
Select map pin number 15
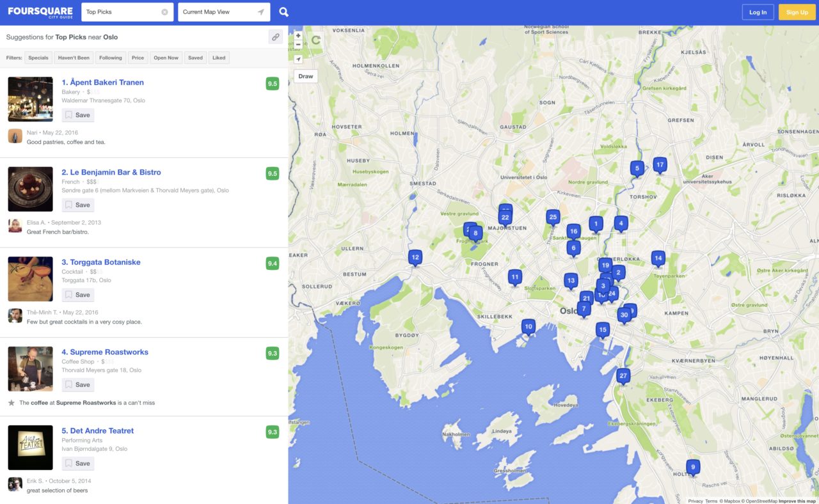click(x=602, y=331)
